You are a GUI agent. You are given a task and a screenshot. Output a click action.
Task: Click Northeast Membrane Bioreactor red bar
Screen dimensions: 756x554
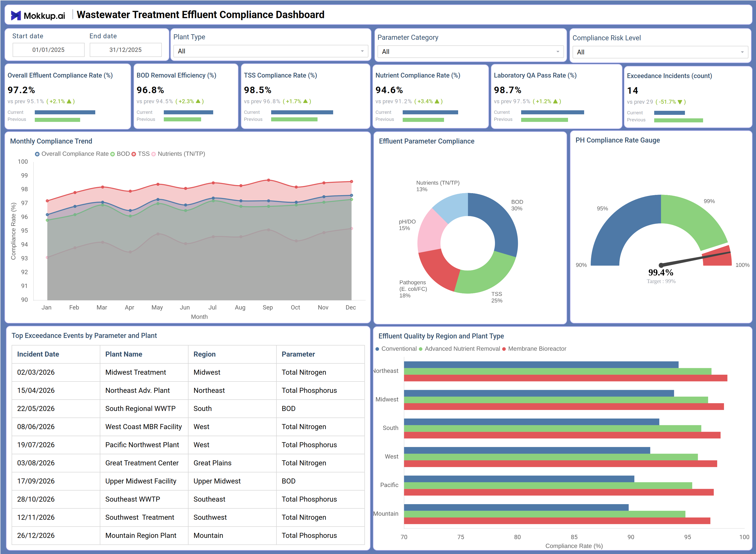pos(565,378)
